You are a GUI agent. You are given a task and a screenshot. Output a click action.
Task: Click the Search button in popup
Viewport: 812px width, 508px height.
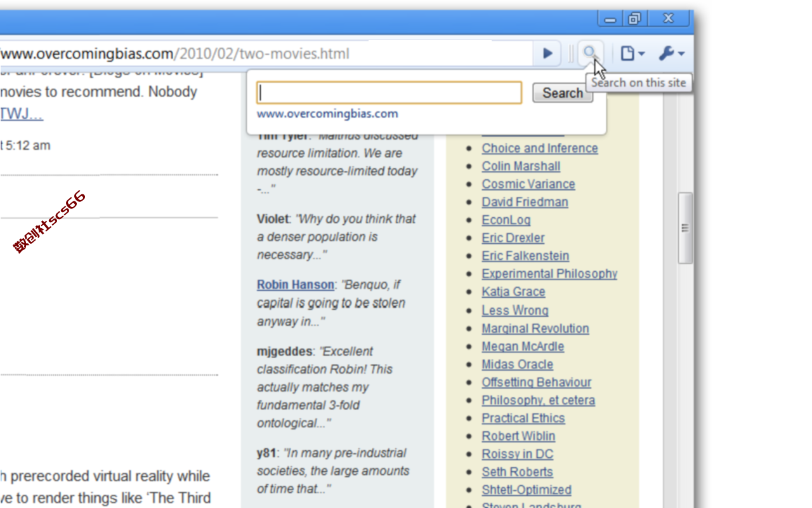click(563, 93)
